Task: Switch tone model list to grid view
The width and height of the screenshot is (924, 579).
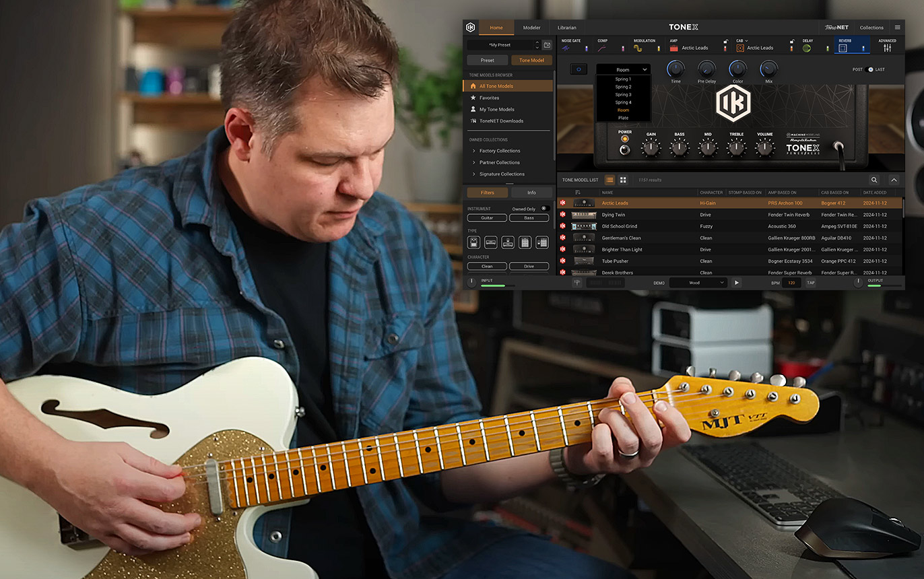Action: tap(623, 180)
